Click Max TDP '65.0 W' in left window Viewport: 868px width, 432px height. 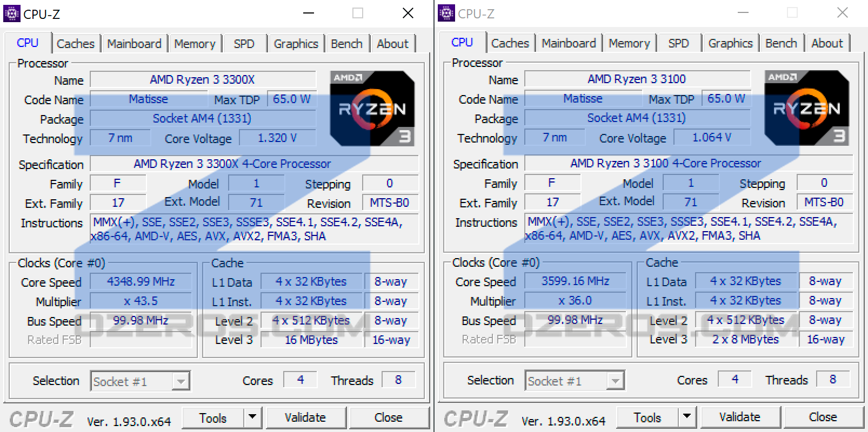292,99
